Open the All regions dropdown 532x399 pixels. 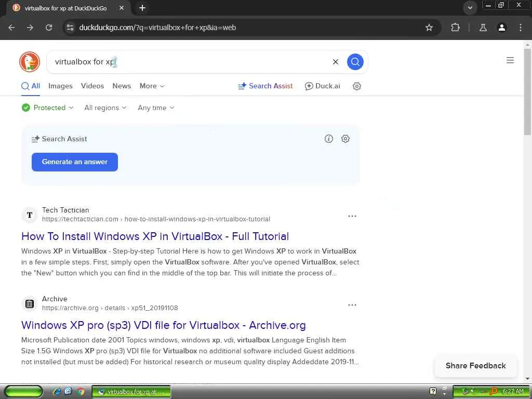[x=105, y=108]
